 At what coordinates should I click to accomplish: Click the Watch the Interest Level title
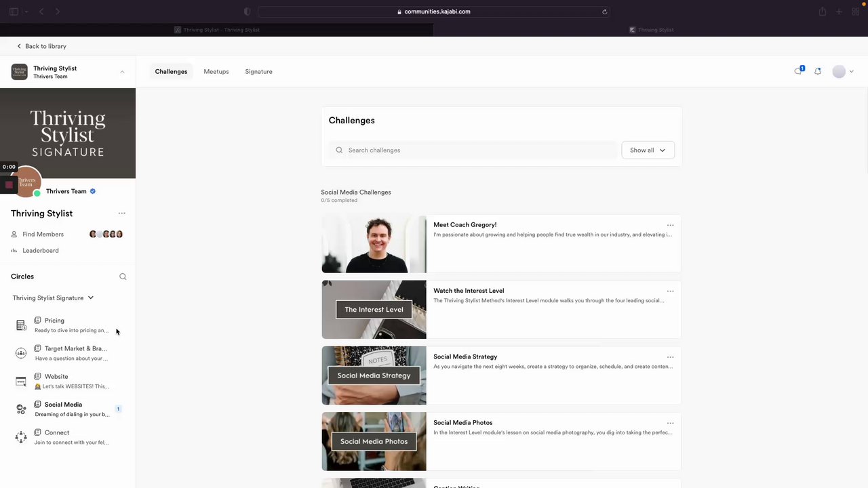click(x=469, y=291)
